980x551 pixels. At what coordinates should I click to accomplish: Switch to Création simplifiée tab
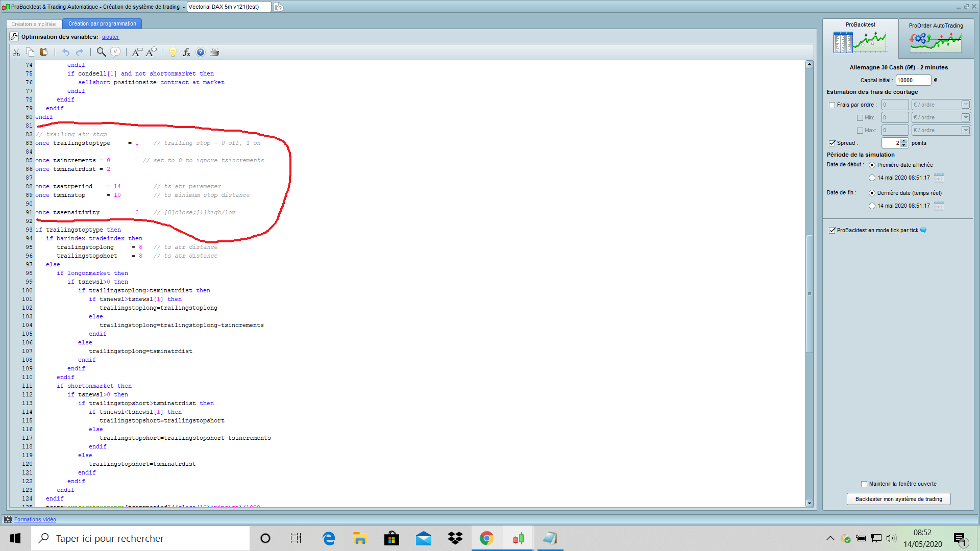pyautogui.click(x=34, y=24)
